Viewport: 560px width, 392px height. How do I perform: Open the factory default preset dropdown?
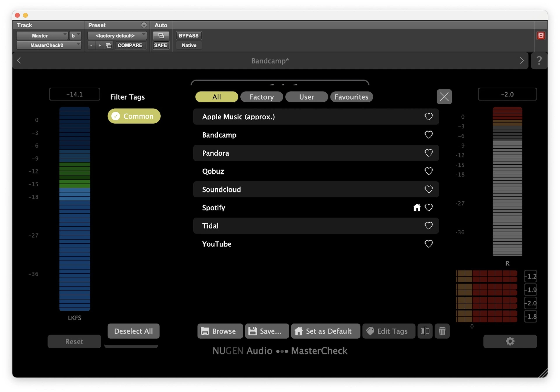pyautogui.click(x=117, y=36)
